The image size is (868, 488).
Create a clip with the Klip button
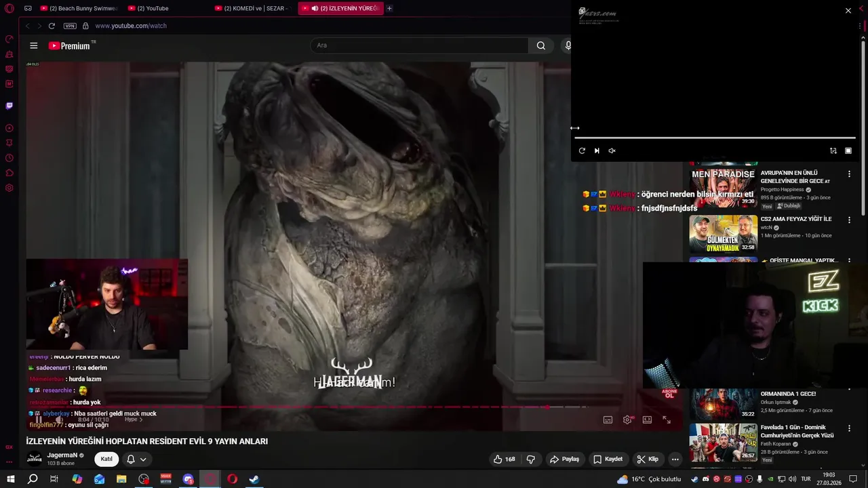[648, 459]
